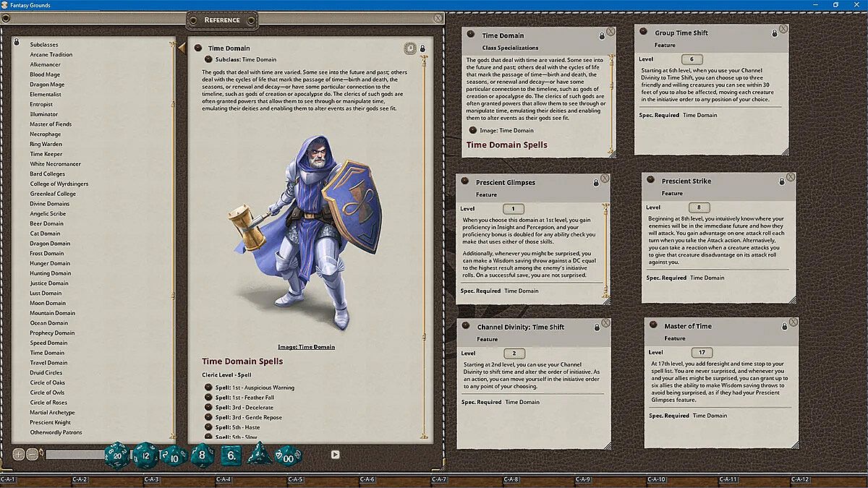Close the Group Time Shift card
Screen dimensions: 868x488
[783, 29]
